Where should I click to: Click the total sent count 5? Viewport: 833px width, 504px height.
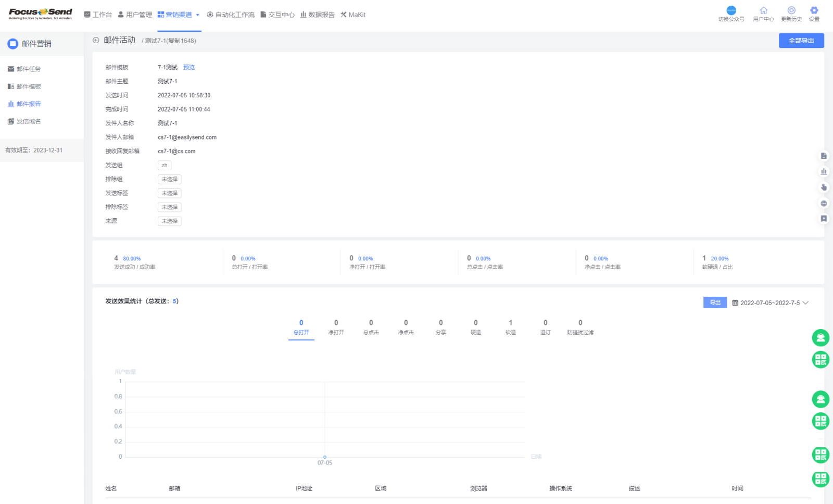(x=174, y=301)
